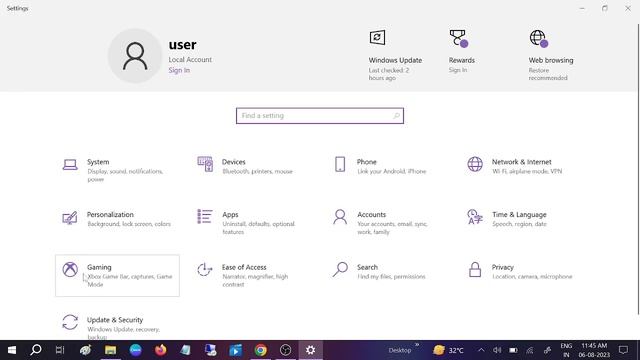Click 'Bluetooth, printers, mouse' description

[x=257, y=171]
